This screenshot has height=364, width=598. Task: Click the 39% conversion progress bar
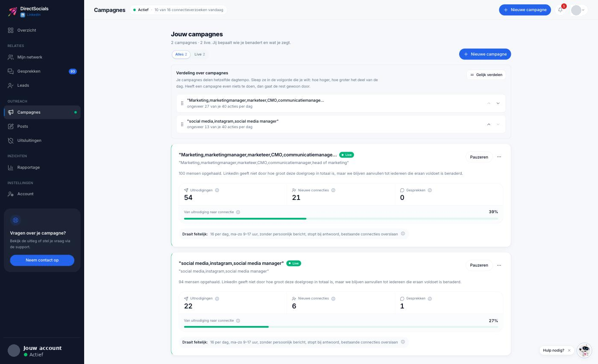point(341,219)
